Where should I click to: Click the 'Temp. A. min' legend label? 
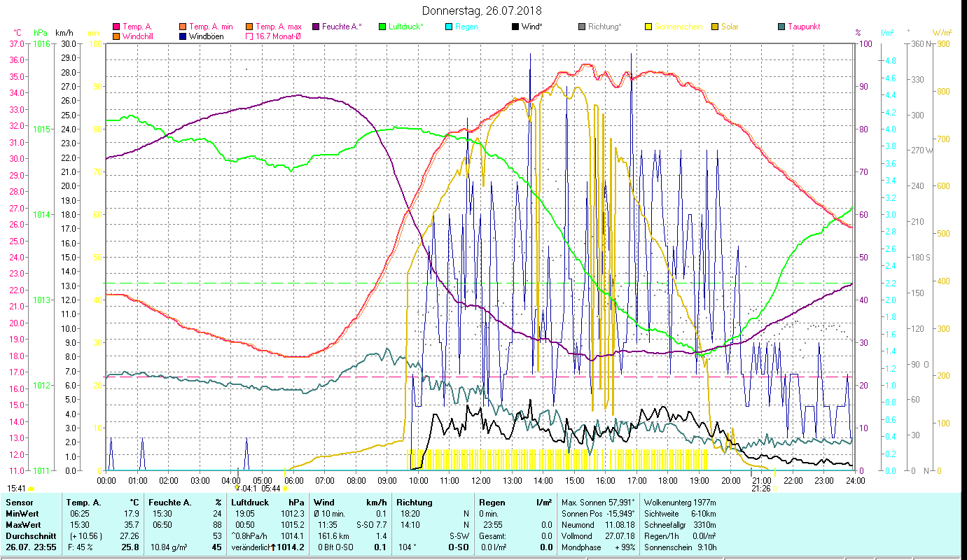click(x=211, y=27)
